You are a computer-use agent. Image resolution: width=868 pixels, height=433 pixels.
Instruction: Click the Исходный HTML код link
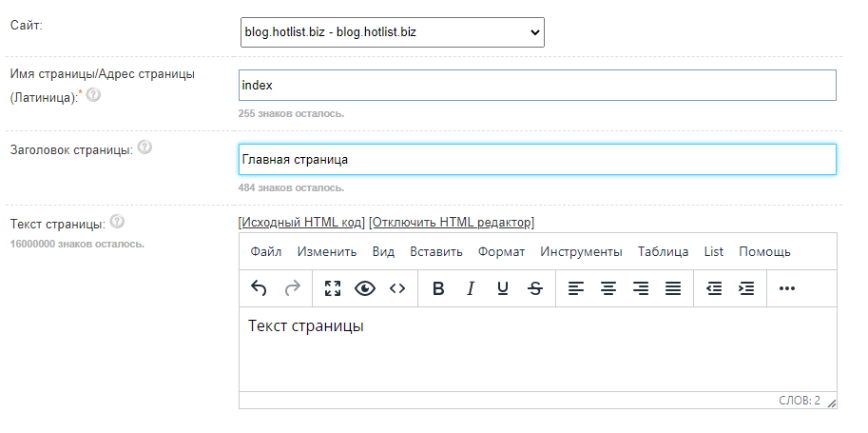click(301, 222)
